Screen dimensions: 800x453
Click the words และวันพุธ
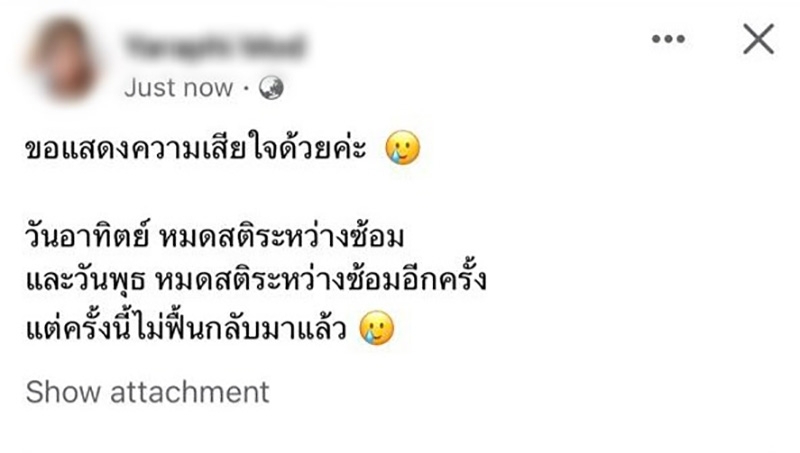tap(85, 282)
